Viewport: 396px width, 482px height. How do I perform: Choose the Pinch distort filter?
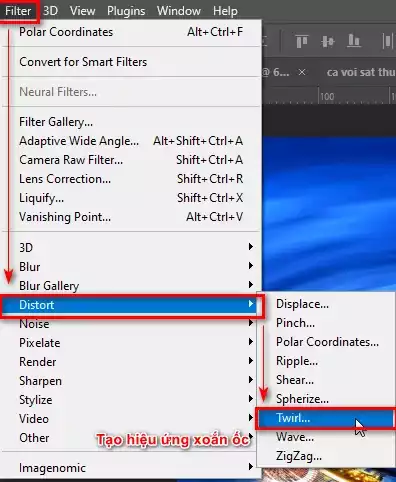click(326, 323)
